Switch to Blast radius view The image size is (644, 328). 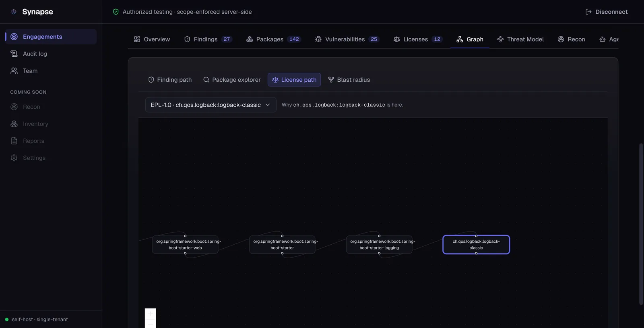tap(349, 80)
